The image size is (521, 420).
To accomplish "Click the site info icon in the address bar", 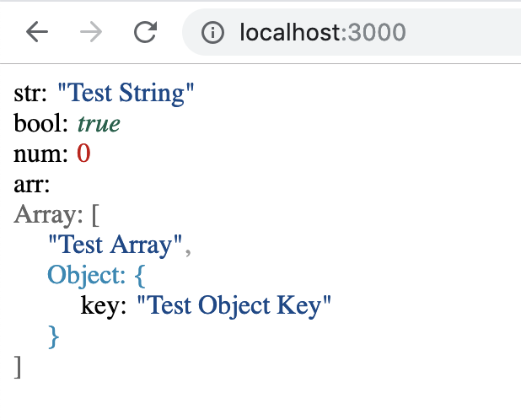I will pyautogui.click(x=215, y=33).
